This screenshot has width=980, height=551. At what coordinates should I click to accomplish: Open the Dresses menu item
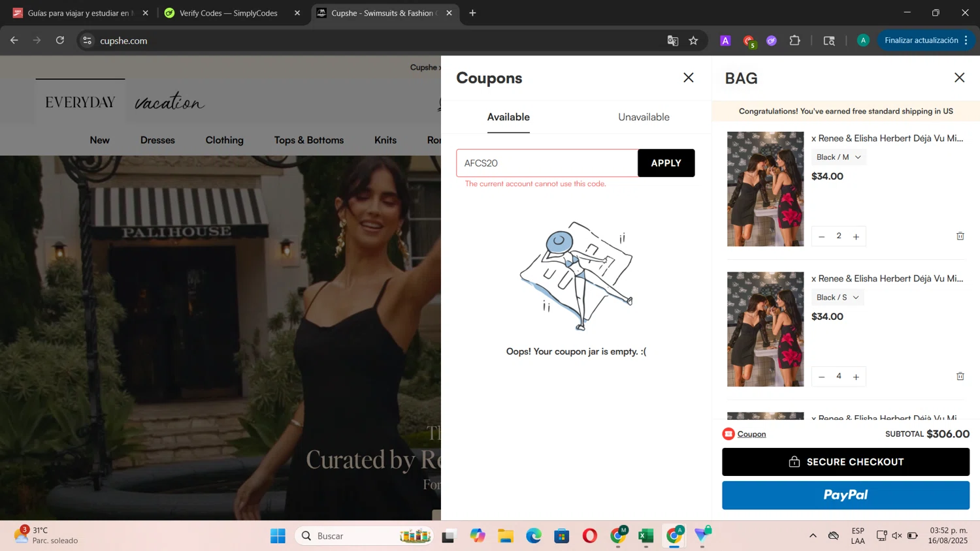(x=157, y=140)
